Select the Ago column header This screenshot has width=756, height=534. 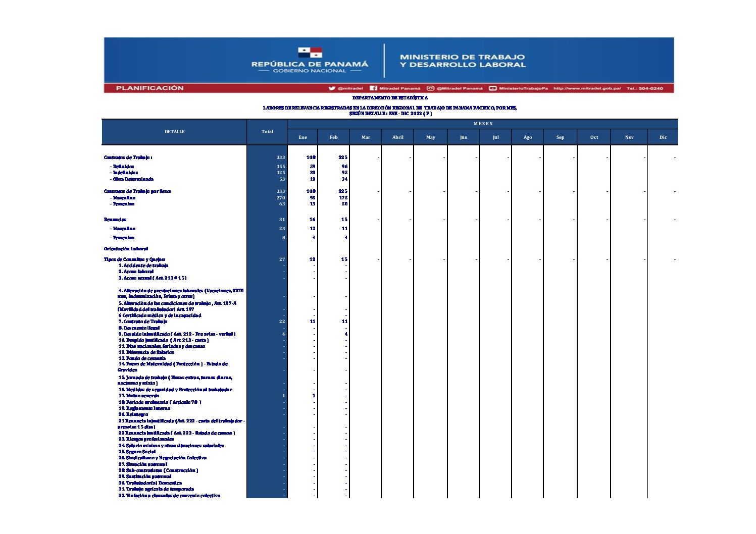[528, 137]
